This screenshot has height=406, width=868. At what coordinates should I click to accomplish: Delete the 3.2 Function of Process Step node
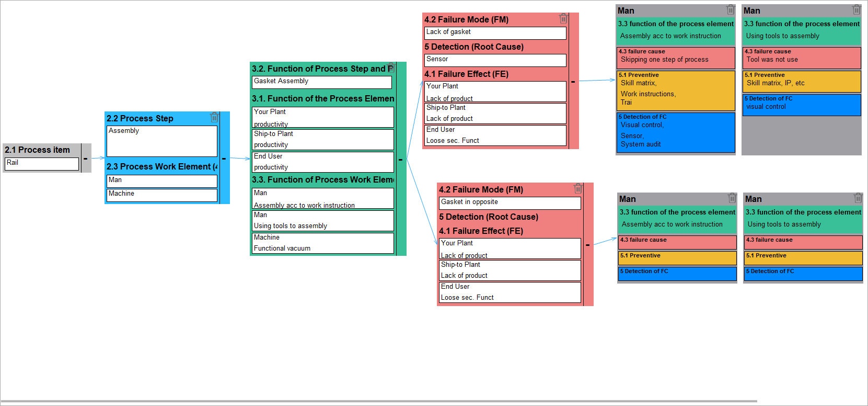click(391, 67)
